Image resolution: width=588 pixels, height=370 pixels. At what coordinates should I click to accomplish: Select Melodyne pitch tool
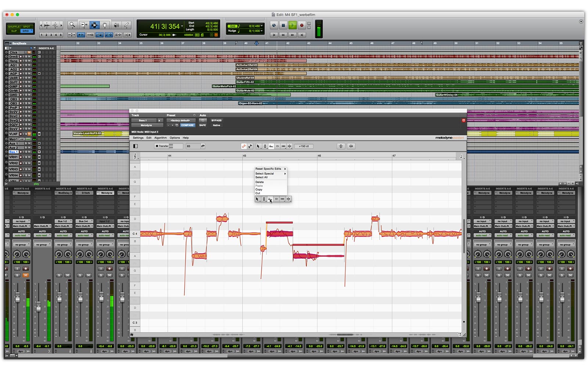tap(265, 146)
